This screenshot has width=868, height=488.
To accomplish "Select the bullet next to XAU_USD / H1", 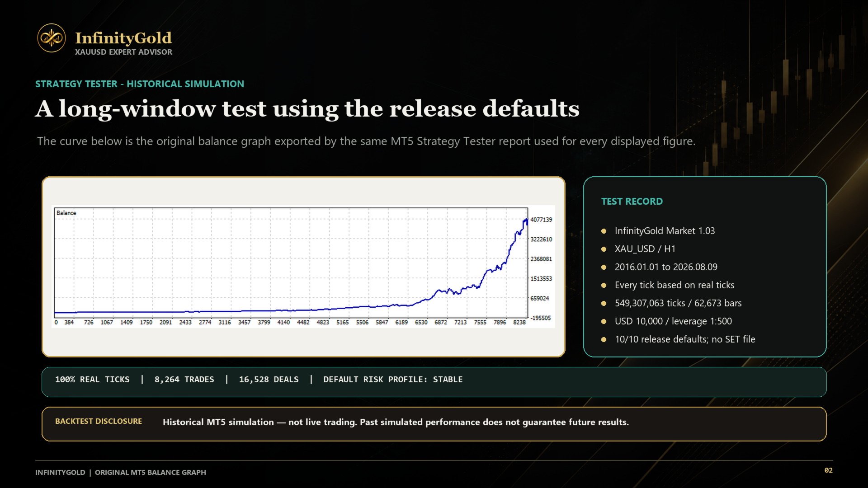I will 604,249.
